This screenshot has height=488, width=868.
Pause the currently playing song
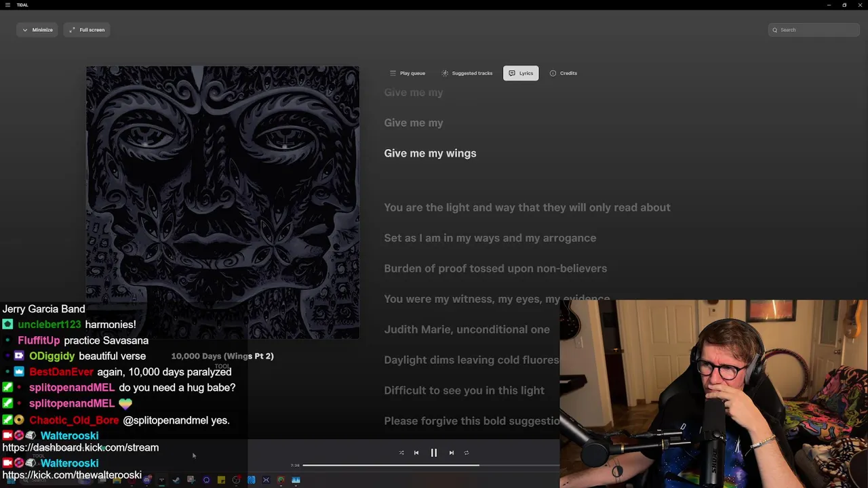(434, 453)
